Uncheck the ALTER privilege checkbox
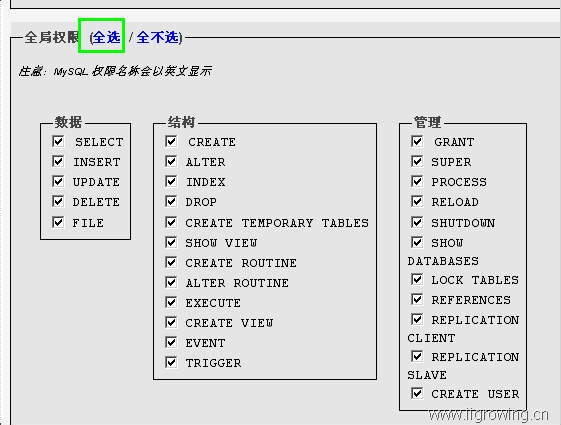The height and width of the screenshot is (425, 561). pos(171,161)
